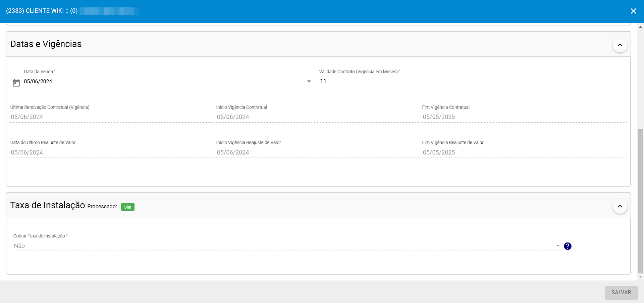Open the Cobrar Taxa de Instalação dropdown
644x303 pixels.
287,246
